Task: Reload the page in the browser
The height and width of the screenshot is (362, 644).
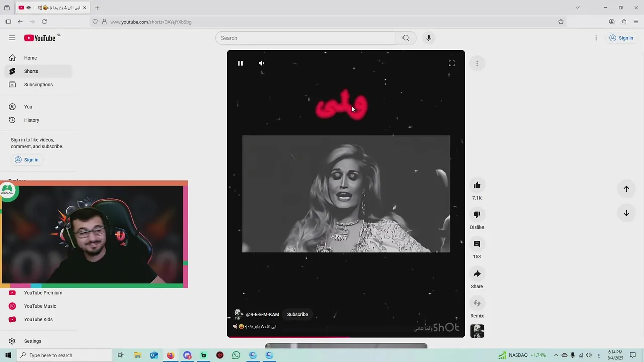Action: click(x=44, y=22)
